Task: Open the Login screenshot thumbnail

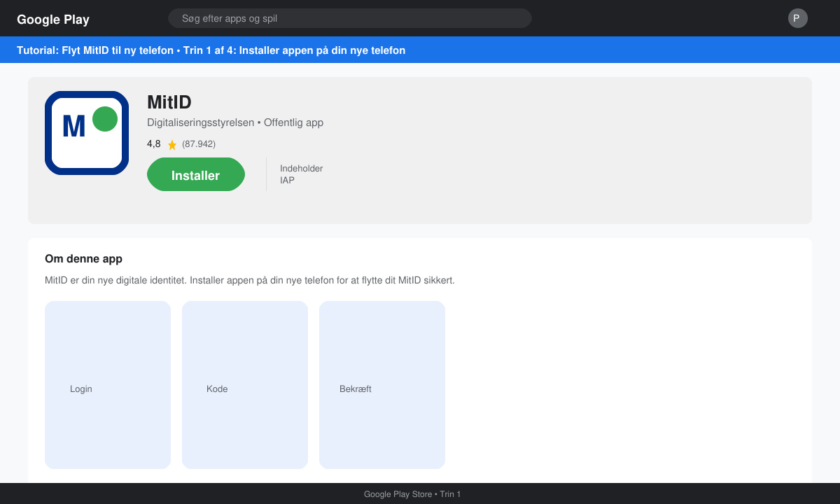Action: coord(108,385)
